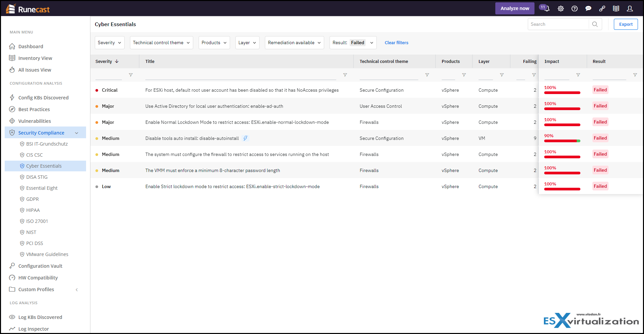Click the remediation lightning icon on disable-autoinstall row

pos(245,138)
